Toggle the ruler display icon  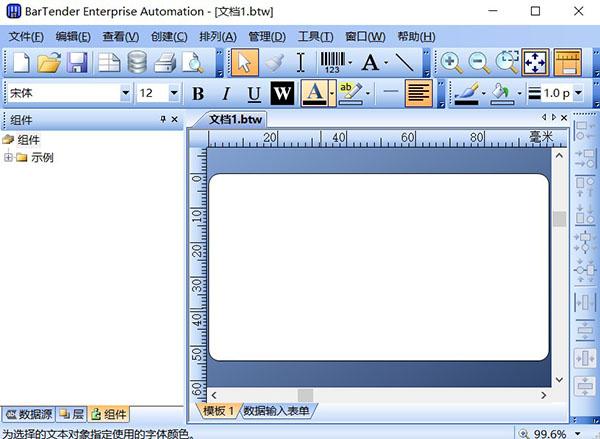(568, 62)
